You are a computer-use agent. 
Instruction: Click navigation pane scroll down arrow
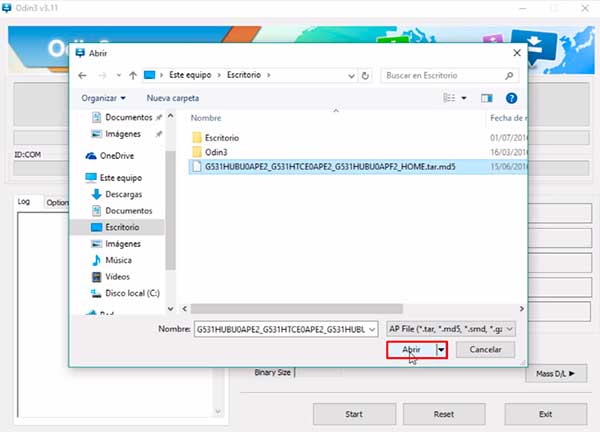click(171, 308)
